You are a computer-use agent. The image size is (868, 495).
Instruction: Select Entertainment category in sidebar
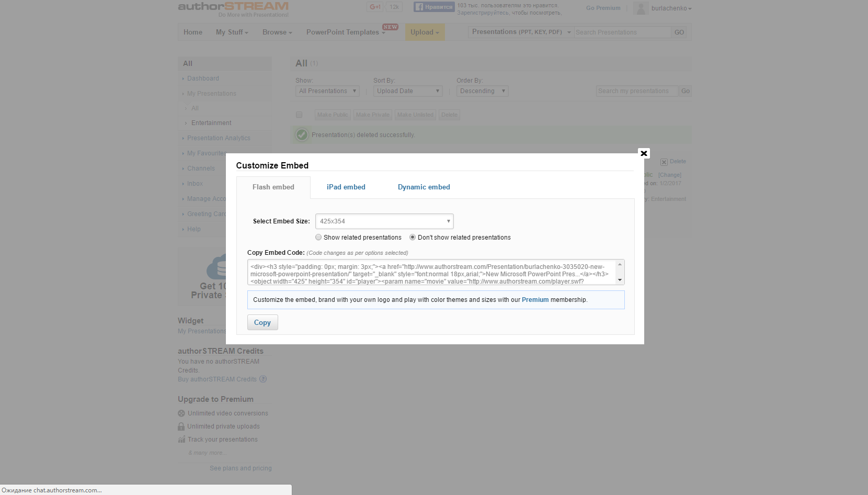(211, 123)
